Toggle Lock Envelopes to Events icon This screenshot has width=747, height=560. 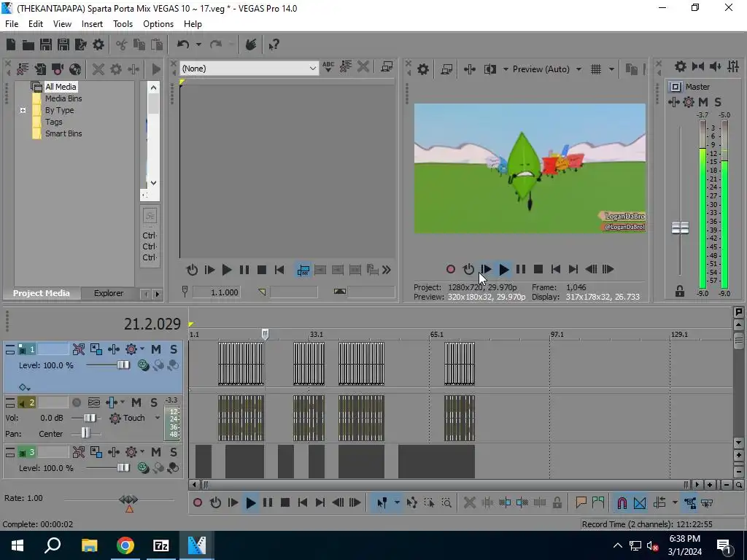pos(690,502)
